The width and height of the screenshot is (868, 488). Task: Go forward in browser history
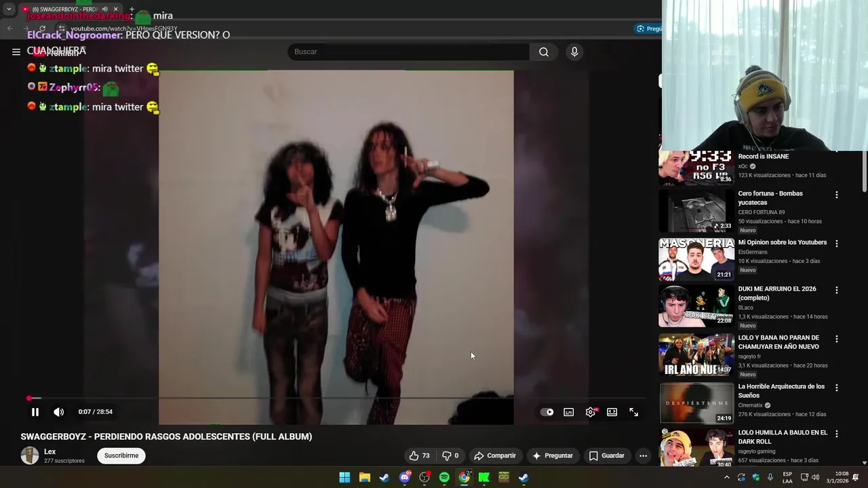[26, 28]
